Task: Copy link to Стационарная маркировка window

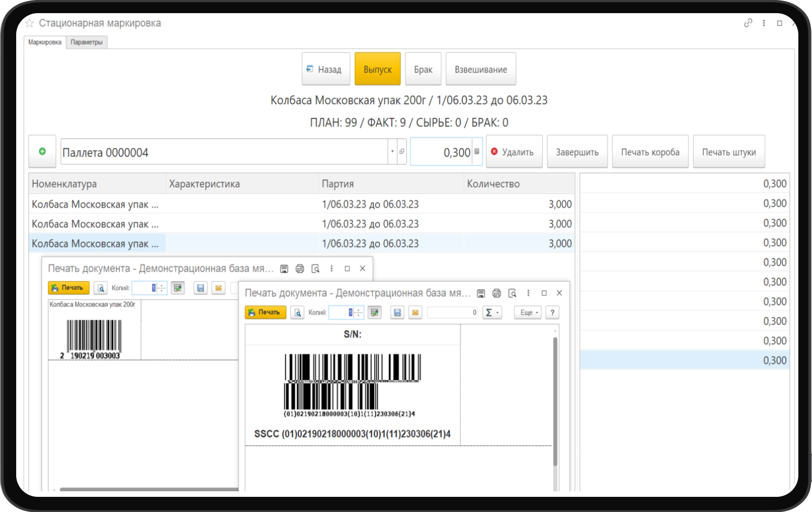Action: pos(748,23)
